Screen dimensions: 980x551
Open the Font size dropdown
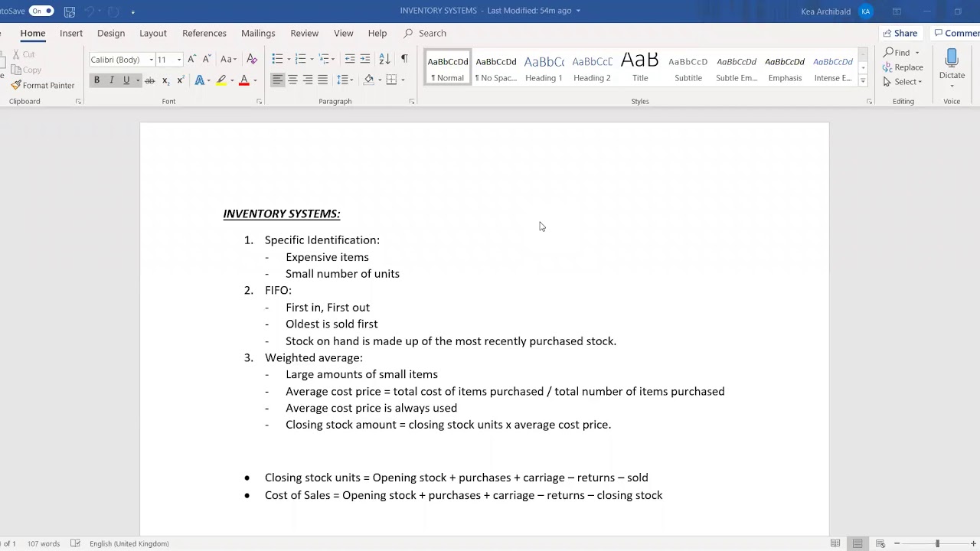(178, 60)
